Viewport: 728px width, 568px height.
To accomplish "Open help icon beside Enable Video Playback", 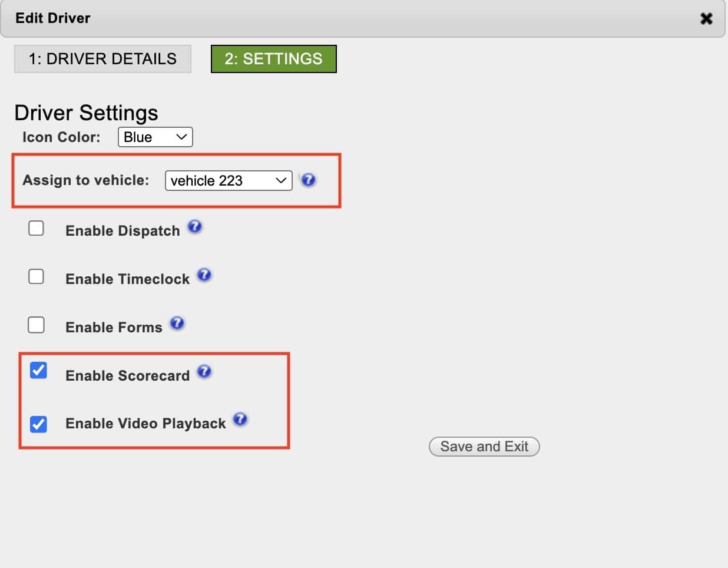I will tap(240, 420).
